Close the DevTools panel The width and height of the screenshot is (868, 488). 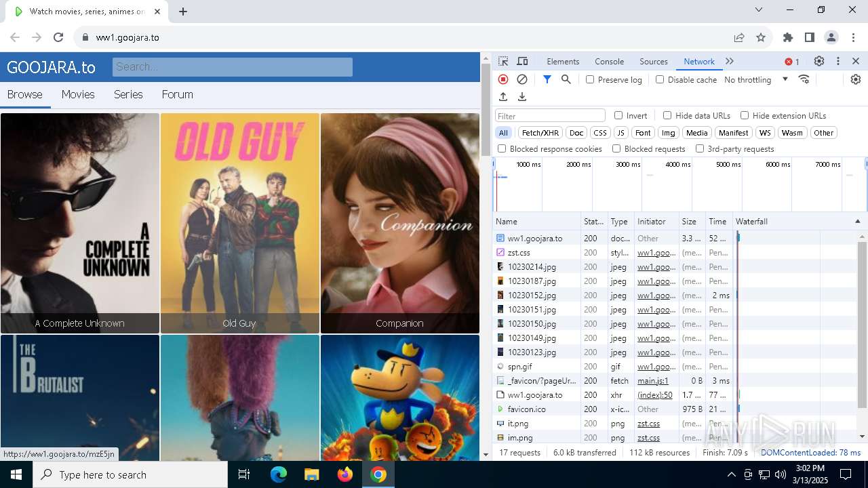(856, 61)
